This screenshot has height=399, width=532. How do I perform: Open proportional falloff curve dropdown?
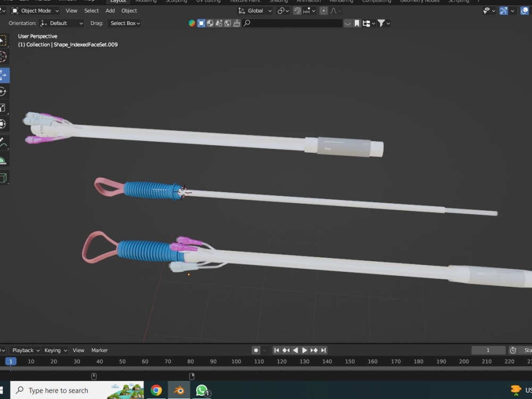(x=335, y=11)
